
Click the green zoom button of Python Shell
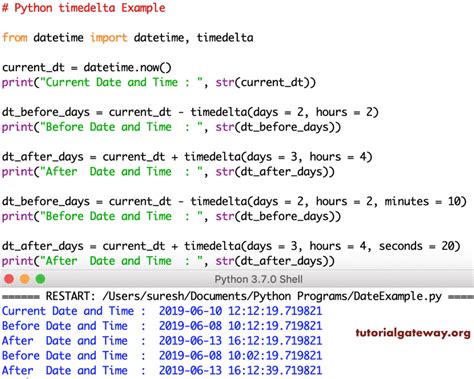click(x=40, y=279)
